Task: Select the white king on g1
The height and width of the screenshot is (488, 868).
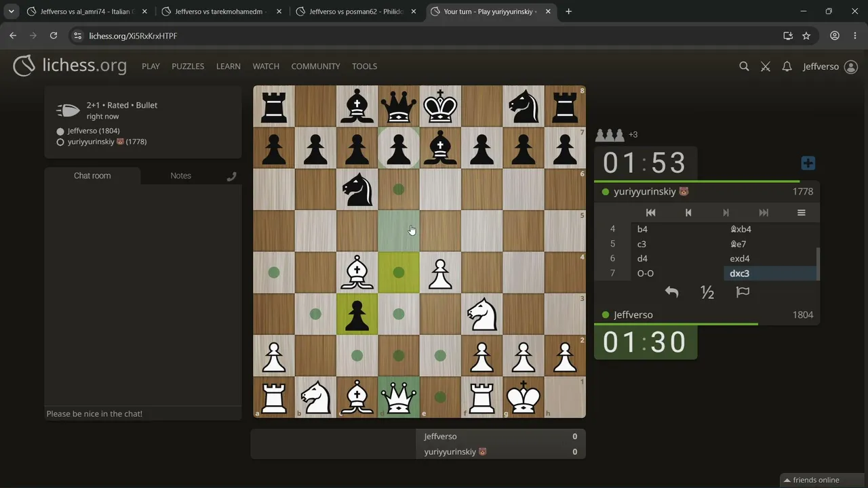Action: click(524, 397)
